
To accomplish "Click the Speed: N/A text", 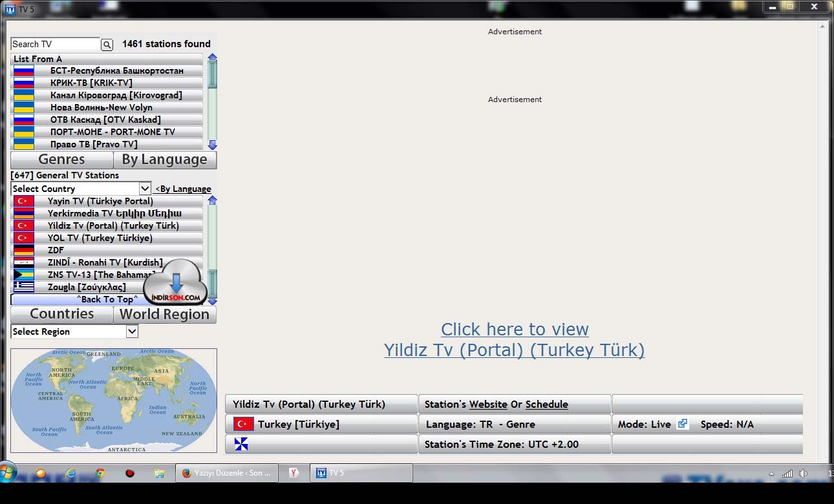I will click(x=727, y=425).
